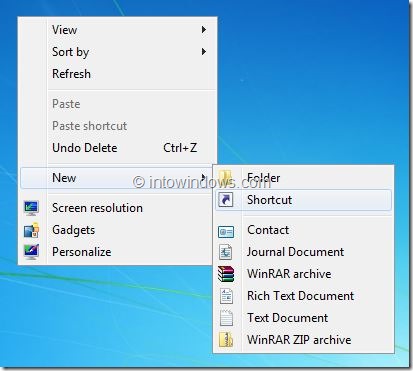Click the Contact card icon
This screenshot has width=413, height=371.
[x=226, y=232]
